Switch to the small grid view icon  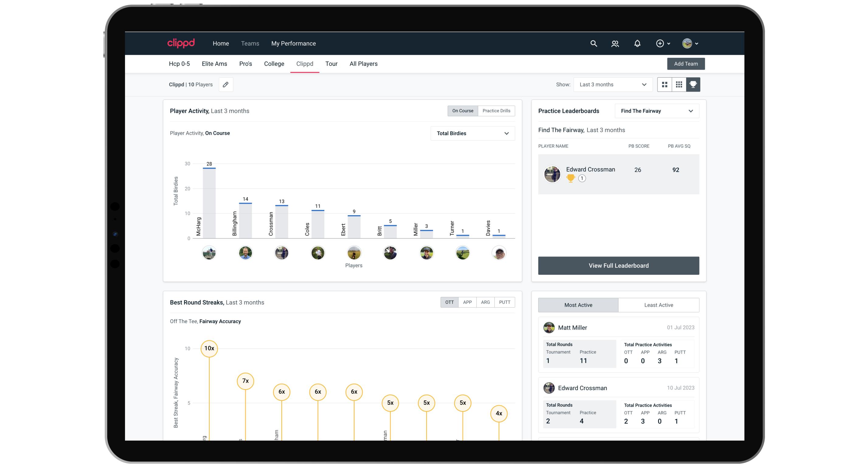tap(679, 85)
